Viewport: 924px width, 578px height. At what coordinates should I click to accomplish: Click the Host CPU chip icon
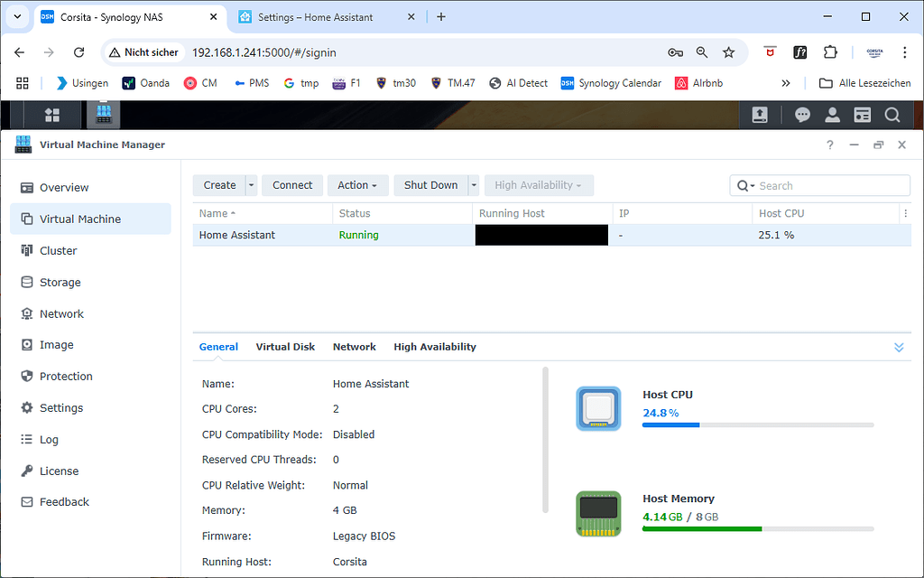(x=598, y=409)
